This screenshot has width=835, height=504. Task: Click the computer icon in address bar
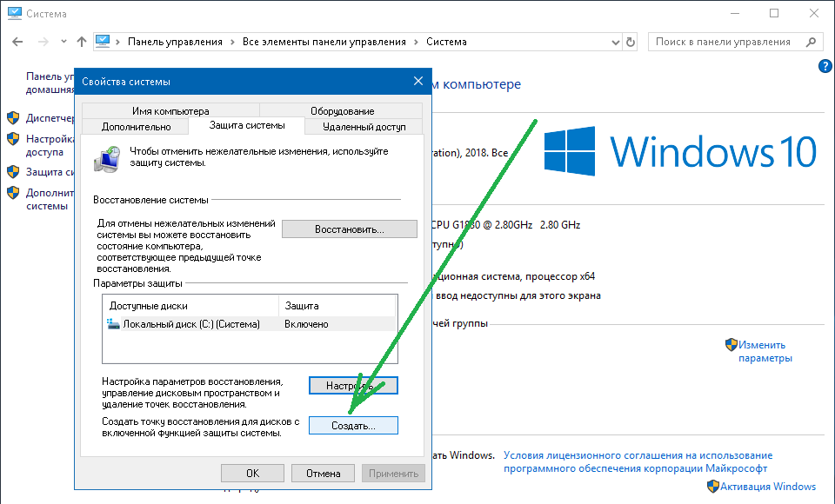(103, 42)
